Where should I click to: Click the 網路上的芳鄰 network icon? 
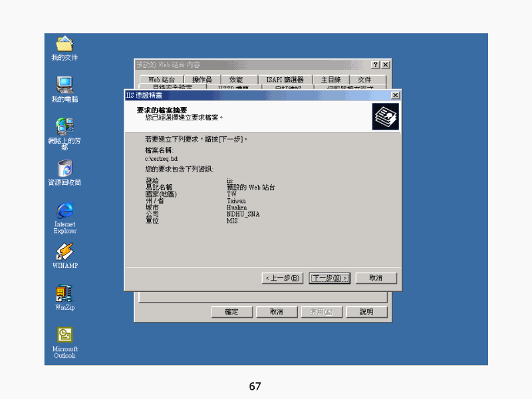(x=65, y=126)
